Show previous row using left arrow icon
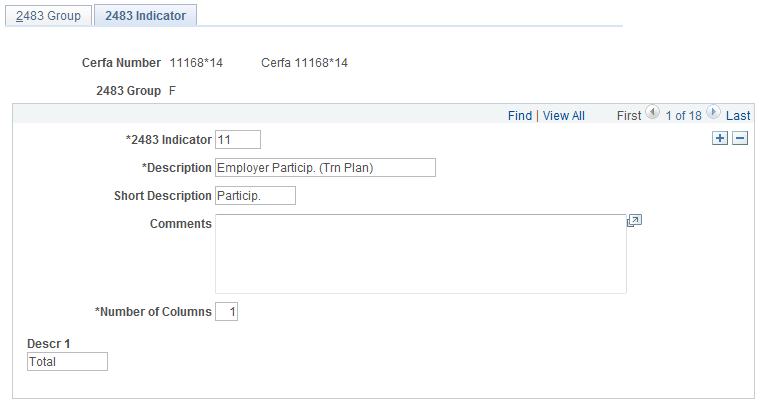The image size is (764, 406). coord(652,113)
